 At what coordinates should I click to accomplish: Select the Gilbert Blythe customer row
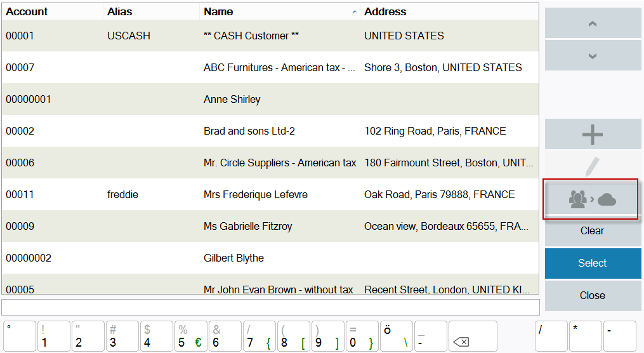click(x=270, y=258)
